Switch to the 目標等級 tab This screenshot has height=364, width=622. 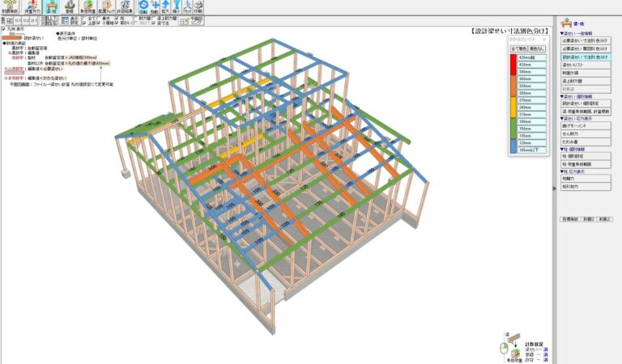click(x=570, y=219)
